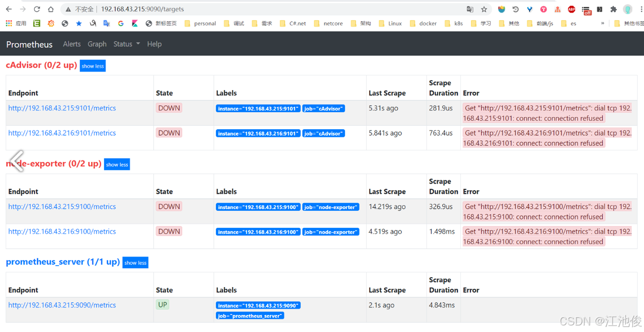Click the 1.498ms scrape duration value
This screenshot has width=644, height=332.
442,231
